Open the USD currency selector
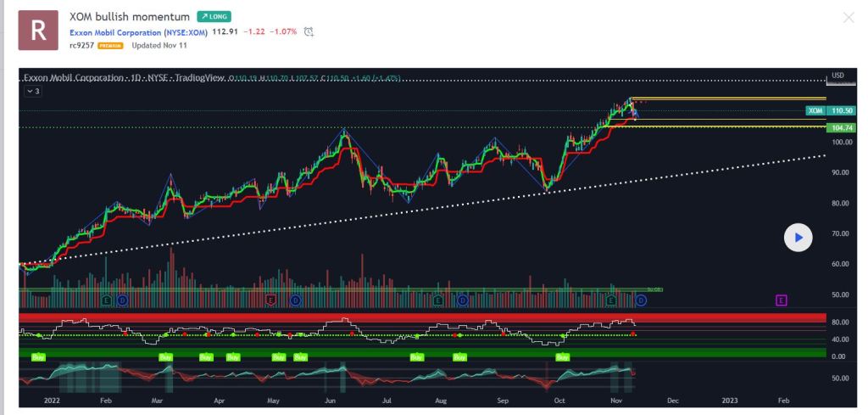 (x=838, y=75)
